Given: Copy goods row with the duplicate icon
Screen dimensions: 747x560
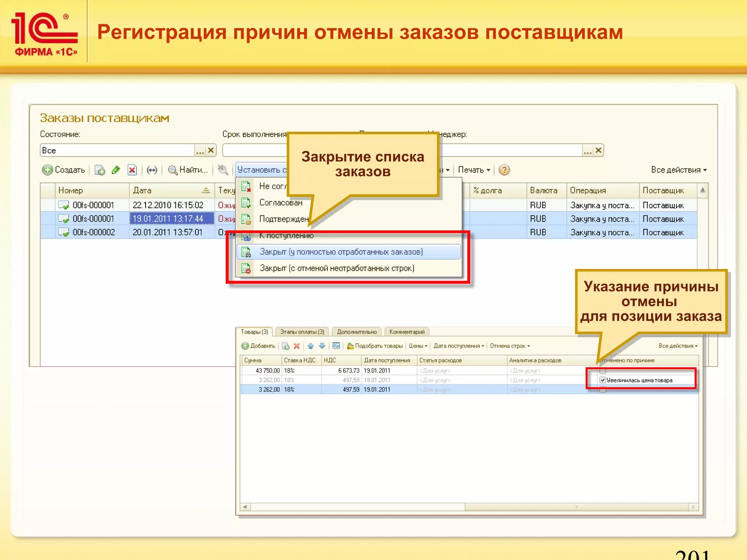Looking at the screenshot, I should pyautogui.click(x=286, y=346).
